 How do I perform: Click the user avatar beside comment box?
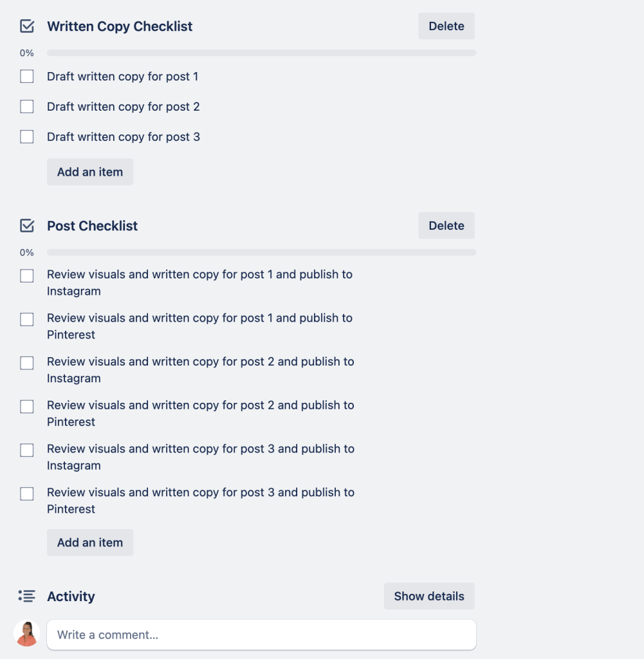[x=27, y=633]
